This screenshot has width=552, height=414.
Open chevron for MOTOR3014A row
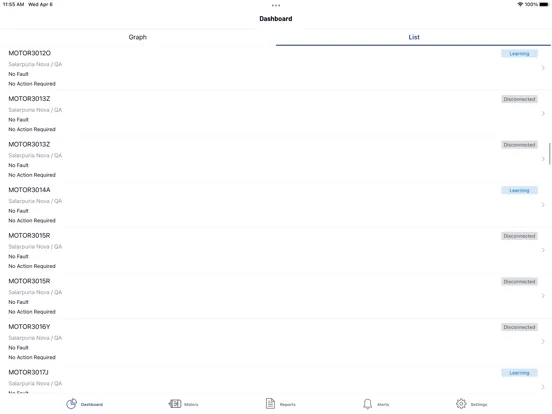[543, 205]
